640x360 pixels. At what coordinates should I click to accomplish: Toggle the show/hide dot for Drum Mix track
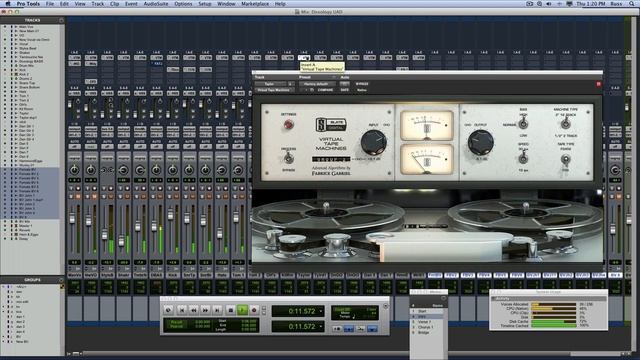point(5,65)
